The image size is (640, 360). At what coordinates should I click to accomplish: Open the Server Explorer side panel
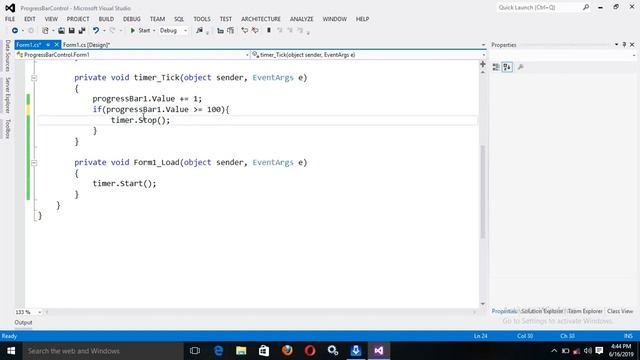pos(7,95)
